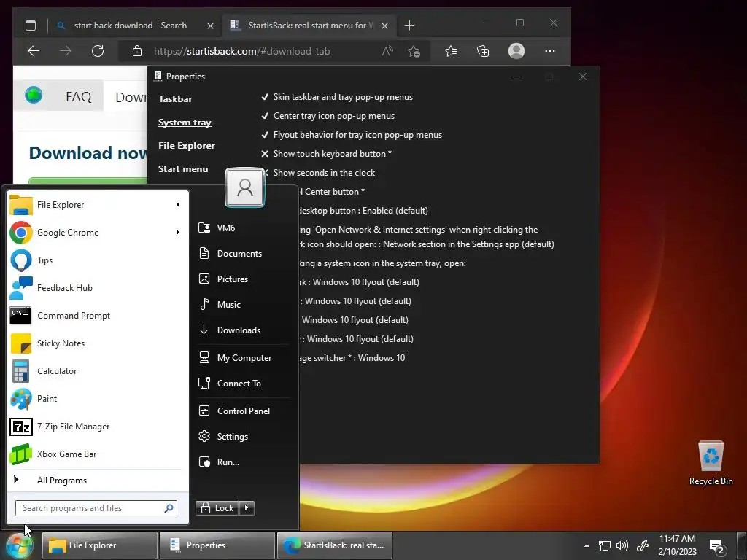
Task: Open the Music folder link
Action: coord(243,304)
